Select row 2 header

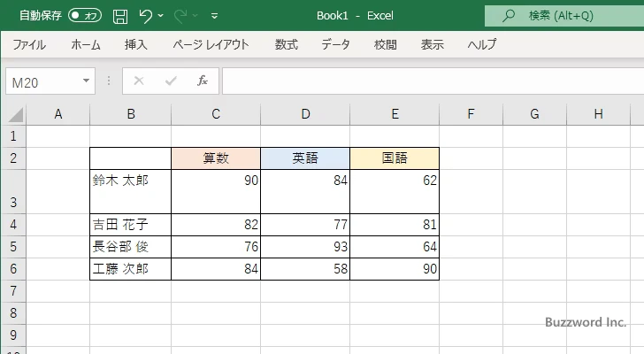pyautogui.click(x=13, y=158)
